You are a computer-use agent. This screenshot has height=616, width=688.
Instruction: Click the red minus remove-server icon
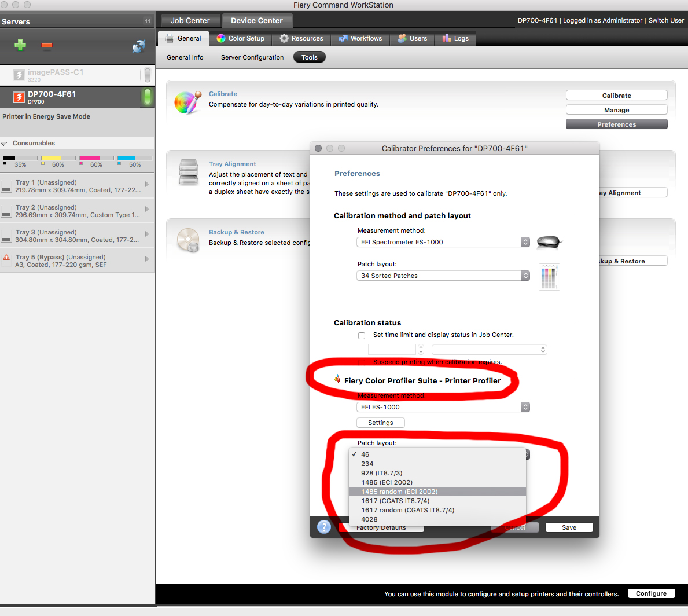47,45
